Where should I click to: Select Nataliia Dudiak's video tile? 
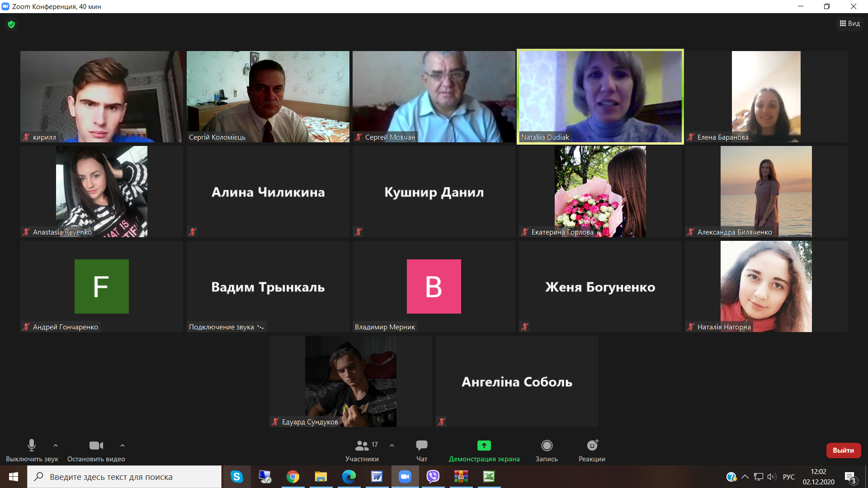[600, 96]
